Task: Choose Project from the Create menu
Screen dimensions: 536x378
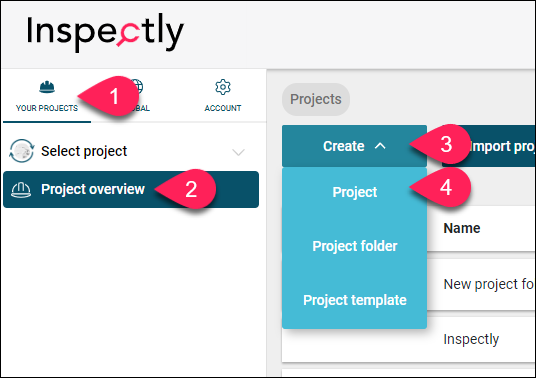Action: pos(354,192)
